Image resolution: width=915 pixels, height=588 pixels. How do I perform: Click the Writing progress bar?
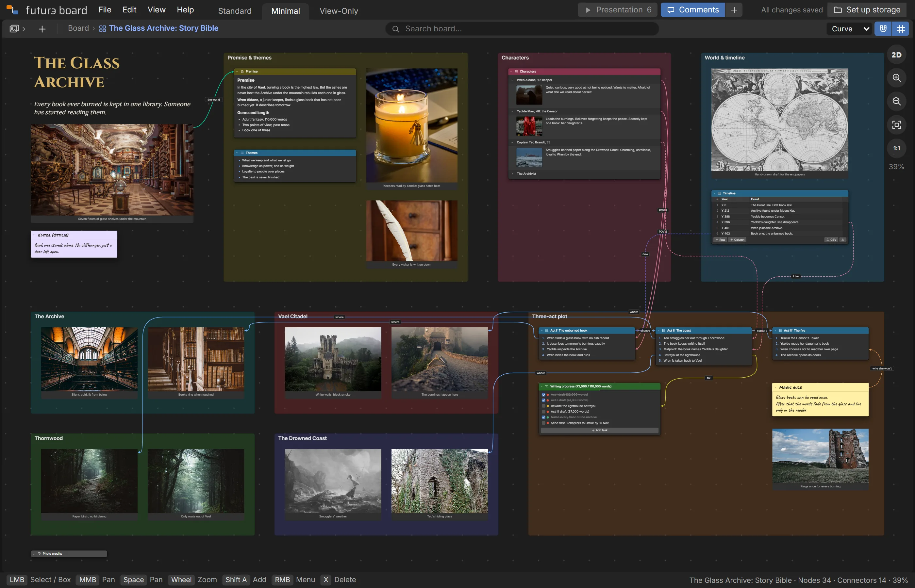tap(600, 390)
